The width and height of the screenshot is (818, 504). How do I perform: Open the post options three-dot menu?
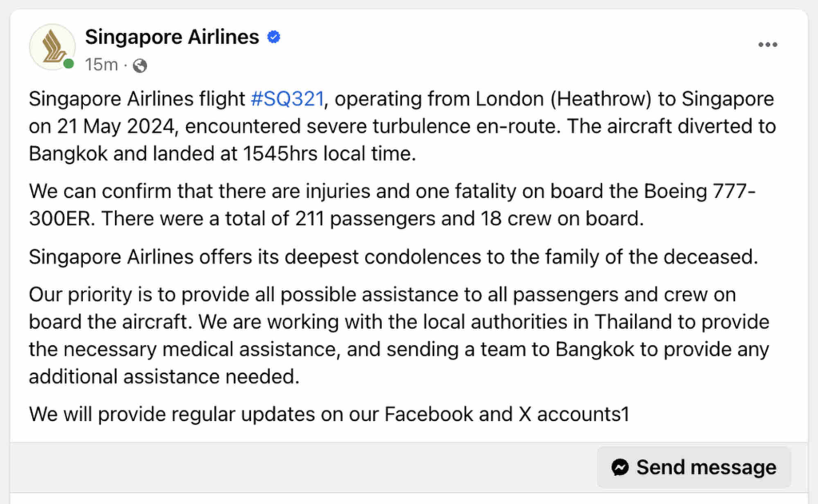(768, 45)
